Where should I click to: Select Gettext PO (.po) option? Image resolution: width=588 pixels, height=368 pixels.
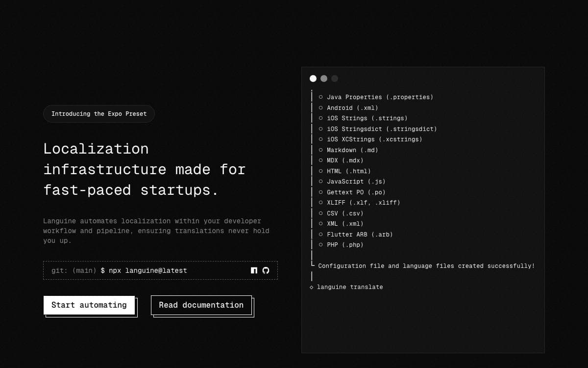(352, 192)
